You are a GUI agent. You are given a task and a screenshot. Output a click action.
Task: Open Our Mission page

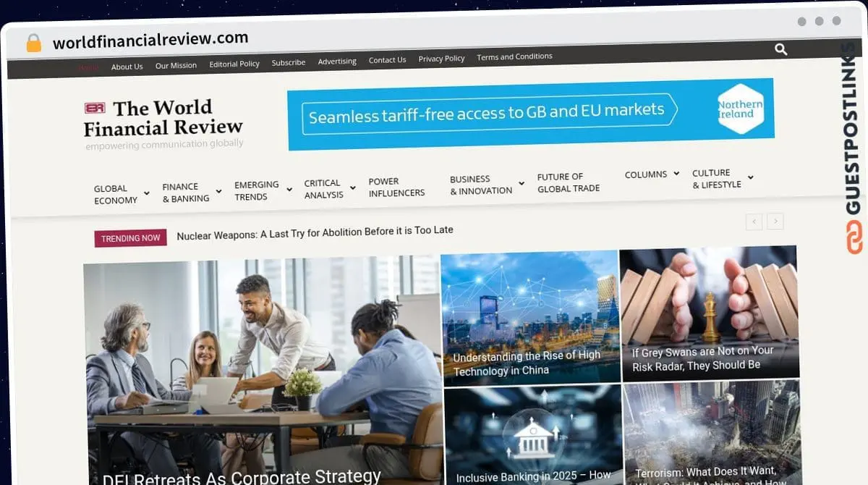(176, 65)
